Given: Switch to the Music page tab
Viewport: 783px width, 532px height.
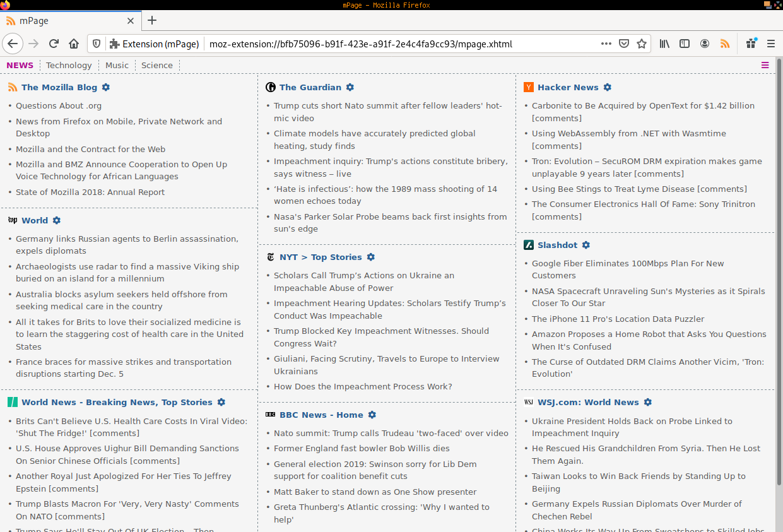Looking at the screenshot, I should click(117, 65).
